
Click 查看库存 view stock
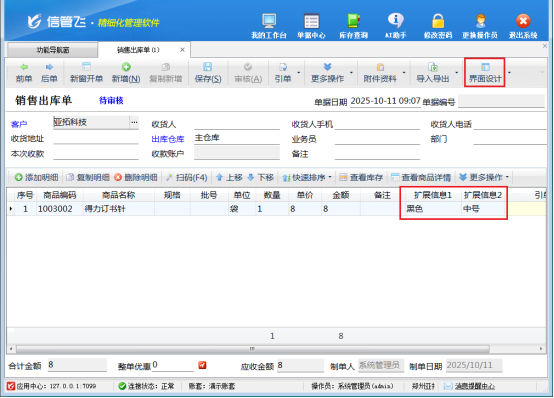pyautogui.click(x=361, y=177)
